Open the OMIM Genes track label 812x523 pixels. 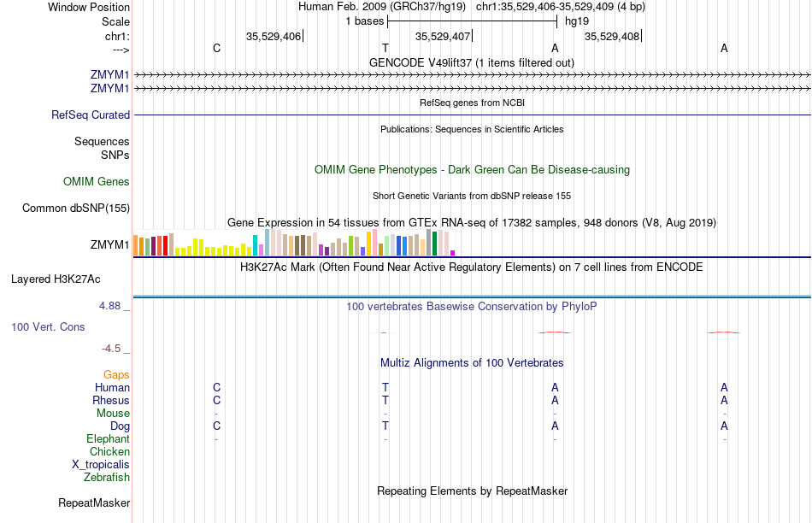coord(97,181)
